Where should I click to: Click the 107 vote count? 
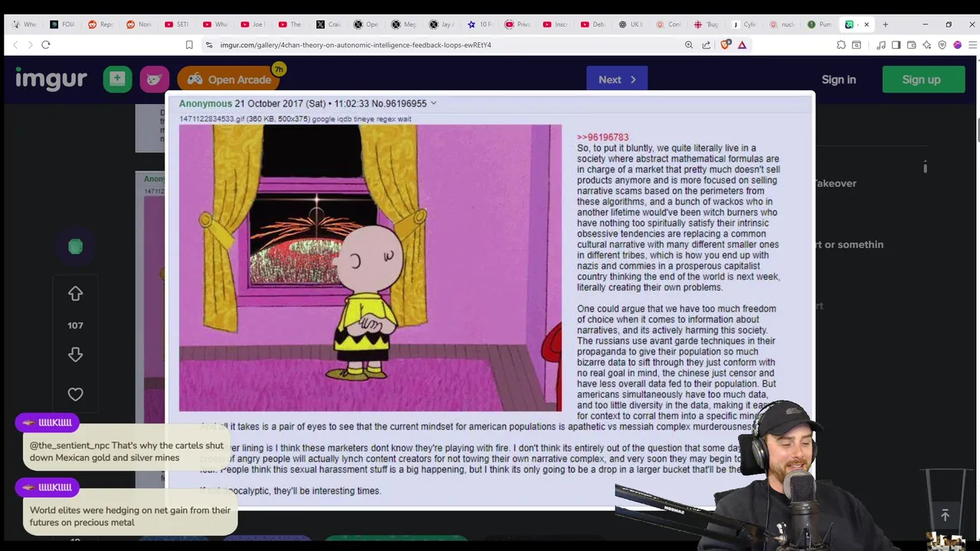pyautogui.click(x=75, y=325)
